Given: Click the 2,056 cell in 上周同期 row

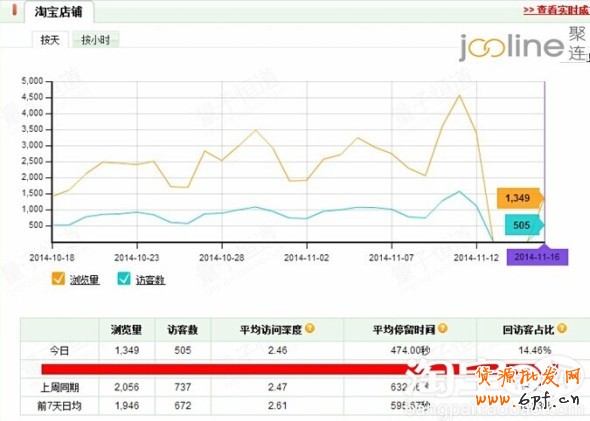Looking at the screenshot, I should 127,387.
